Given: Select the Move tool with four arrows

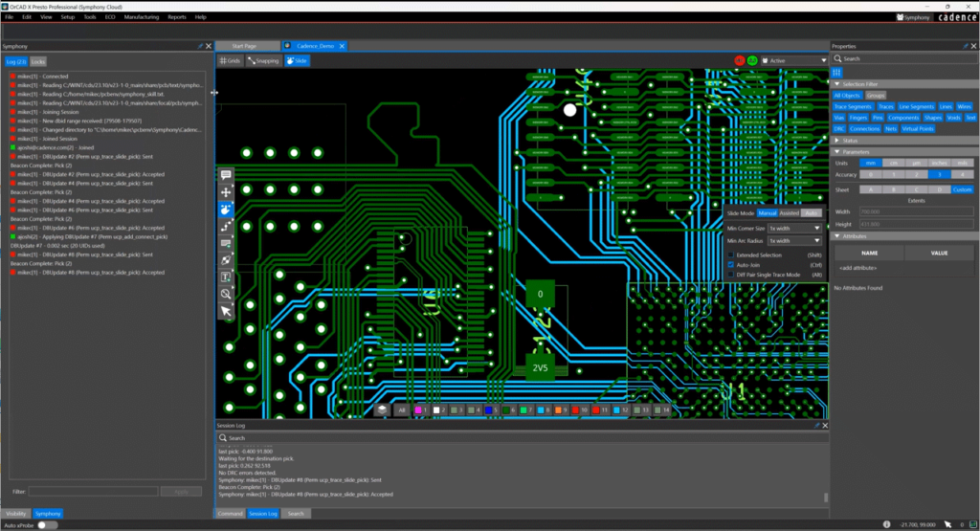Looking at the screenshot, I should pos(226,192).
